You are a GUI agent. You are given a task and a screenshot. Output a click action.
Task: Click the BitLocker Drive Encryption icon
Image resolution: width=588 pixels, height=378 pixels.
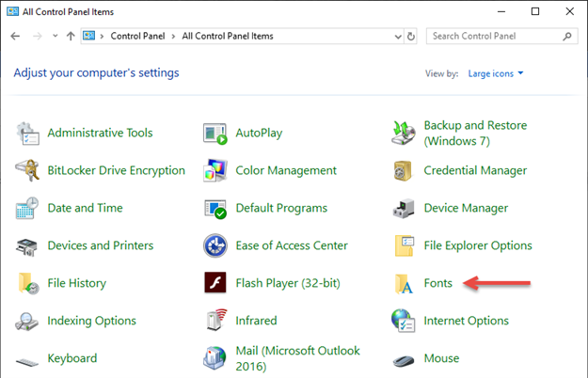point(27,170)
